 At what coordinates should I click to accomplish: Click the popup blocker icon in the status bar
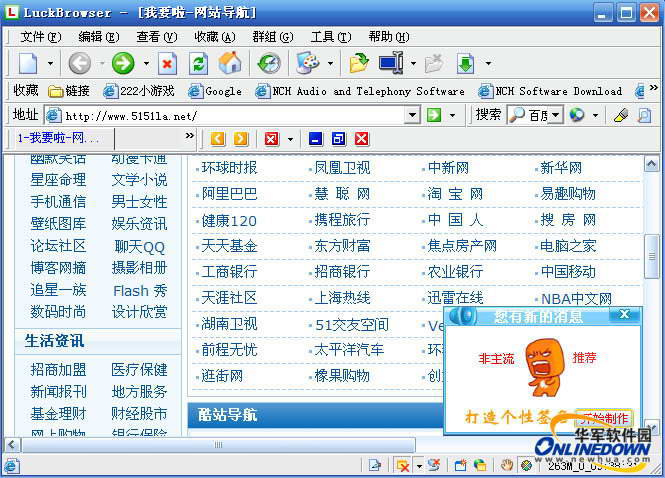[402, 466]
